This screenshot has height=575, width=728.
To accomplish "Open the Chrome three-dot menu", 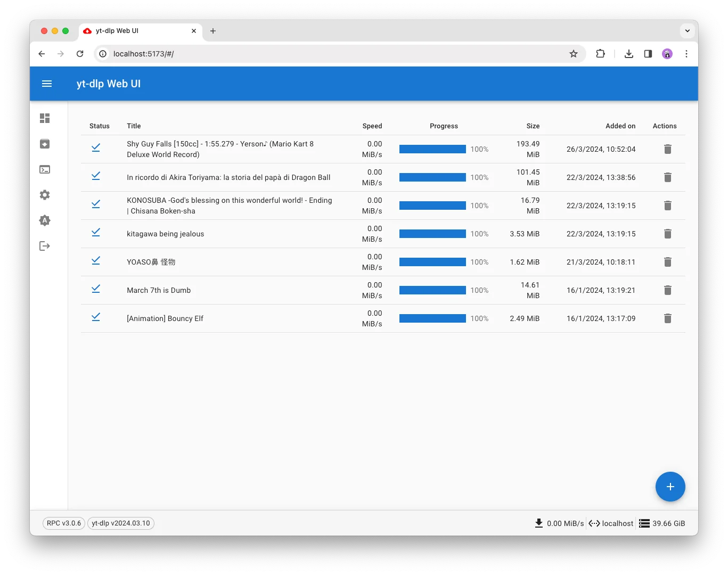I will 686,54.
